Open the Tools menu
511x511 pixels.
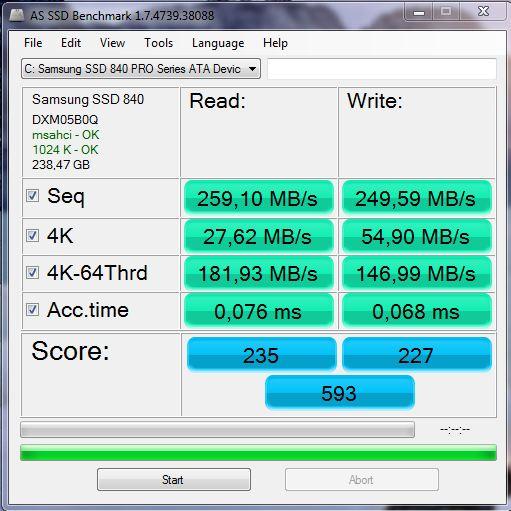[x=159, y=43]
